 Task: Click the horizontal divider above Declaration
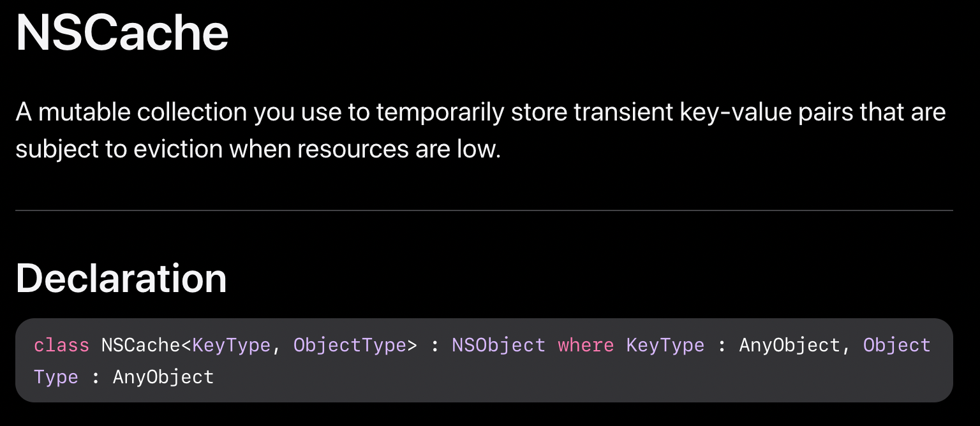[x=484, y=210]
